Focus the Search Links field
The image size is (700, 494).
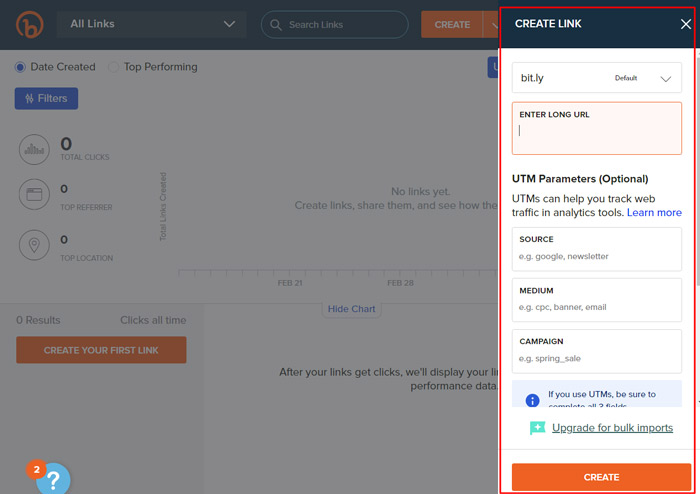pyautogui.click(x=334, y=25)
